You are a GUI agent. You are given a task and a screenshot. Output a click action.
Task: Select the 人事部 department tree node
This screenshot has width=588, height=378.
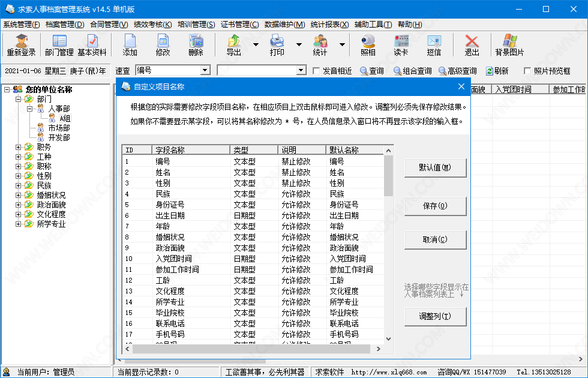coord(59,109)
